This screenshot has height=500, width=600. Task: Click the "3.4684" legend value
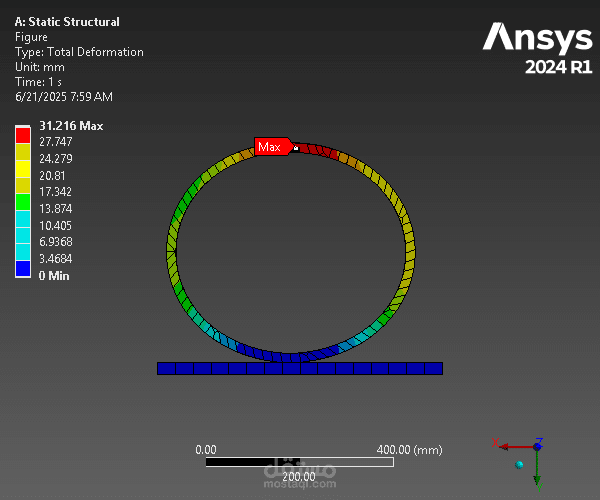click(x=56, y=259)
